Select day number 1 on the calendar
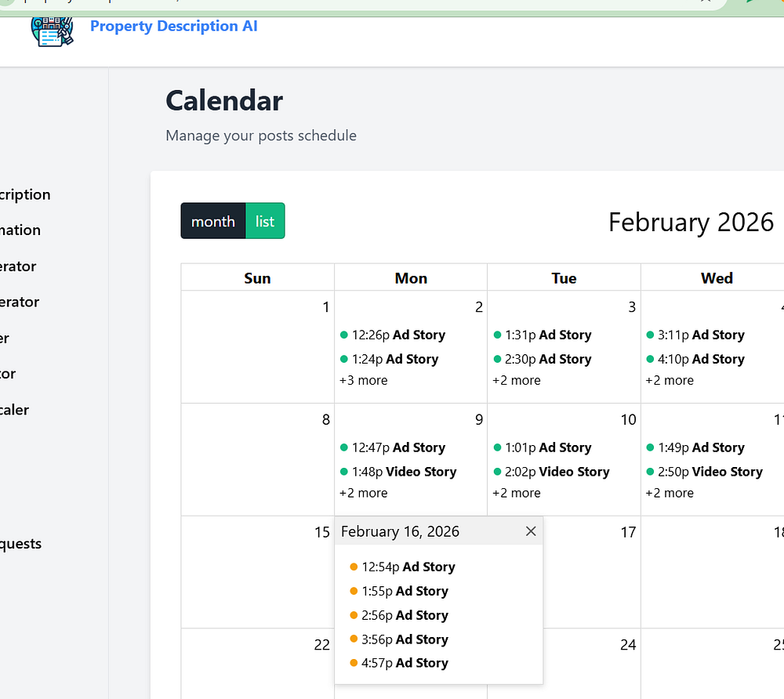The image size is (784, 699). pyautogui.click(x=326, y=306)
